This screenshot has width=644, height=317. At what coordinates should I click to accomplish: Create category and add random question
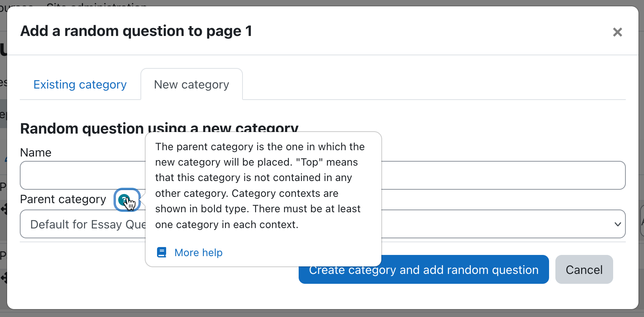tap(424, 270)
